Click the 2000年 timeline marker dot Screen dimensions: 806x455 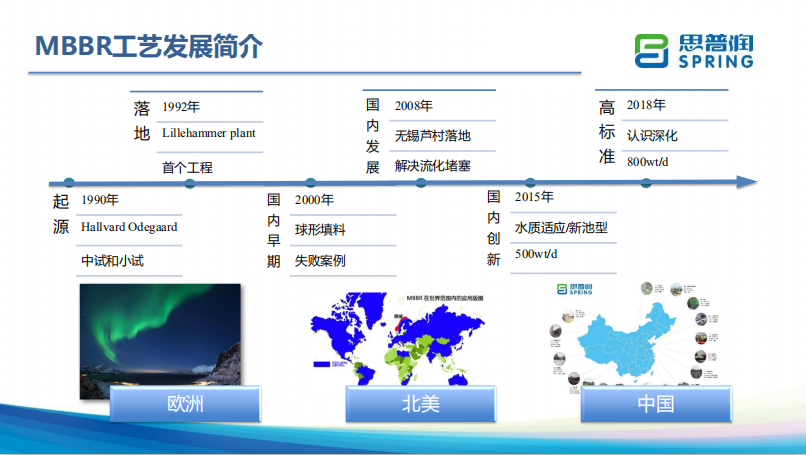(311, 183)
